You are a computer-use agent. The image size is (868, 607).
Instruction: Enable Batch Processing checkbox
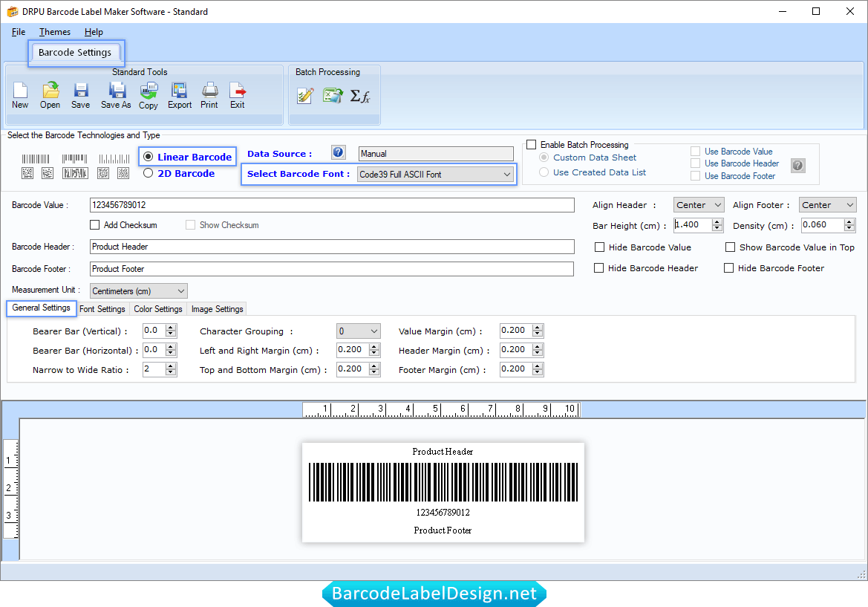tap(532, 145)
